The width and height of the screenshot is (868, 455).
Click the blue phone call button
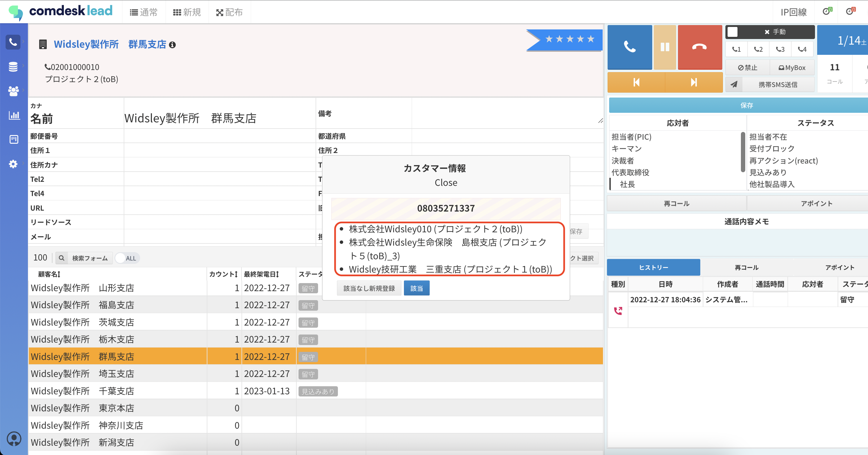click(629, 47)
